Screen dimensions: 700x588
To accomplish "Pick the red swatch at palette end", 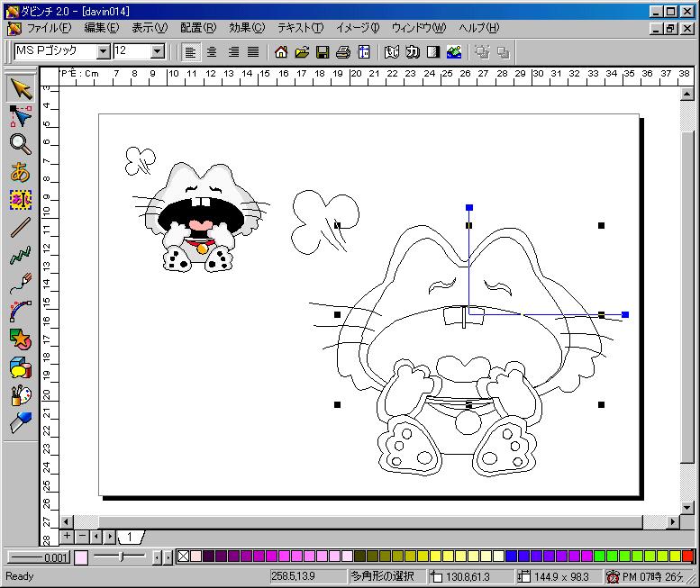I will (688, 556).
